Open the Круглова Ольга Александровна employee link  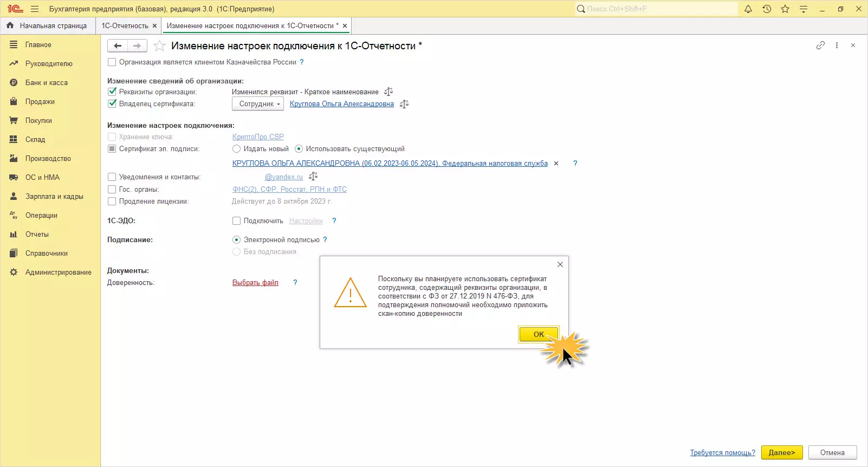point(342,104)
